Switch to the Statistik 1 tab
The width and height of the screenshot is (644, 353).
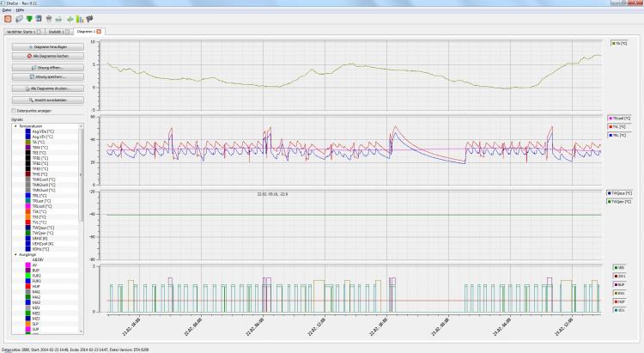coord(58,32)
